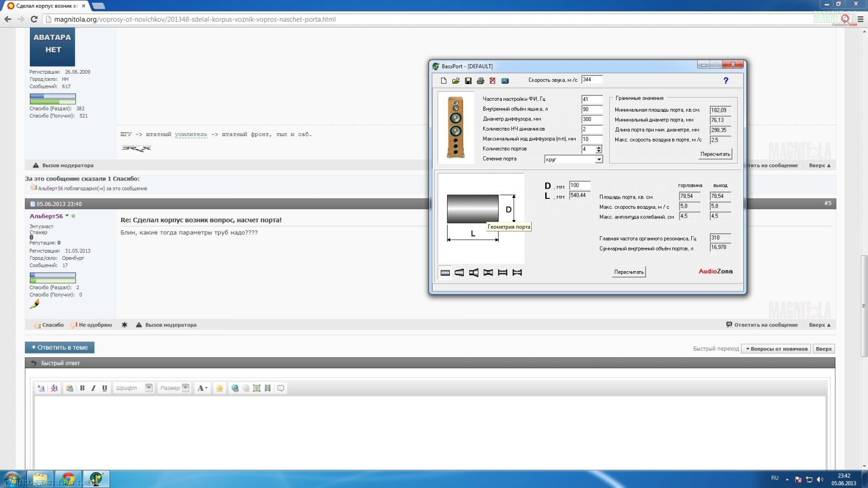Image resolution: width=868 pixels, height=488 pixels.
Task: Open the Вопросы от новичков quick jump menu
Action: 776,349
